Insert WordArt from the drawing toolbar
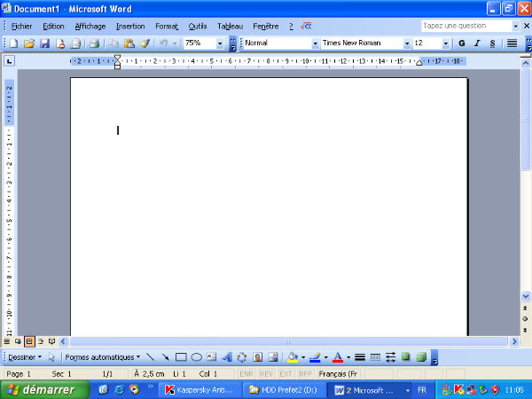532x399 pixels. tap(226, 357)
